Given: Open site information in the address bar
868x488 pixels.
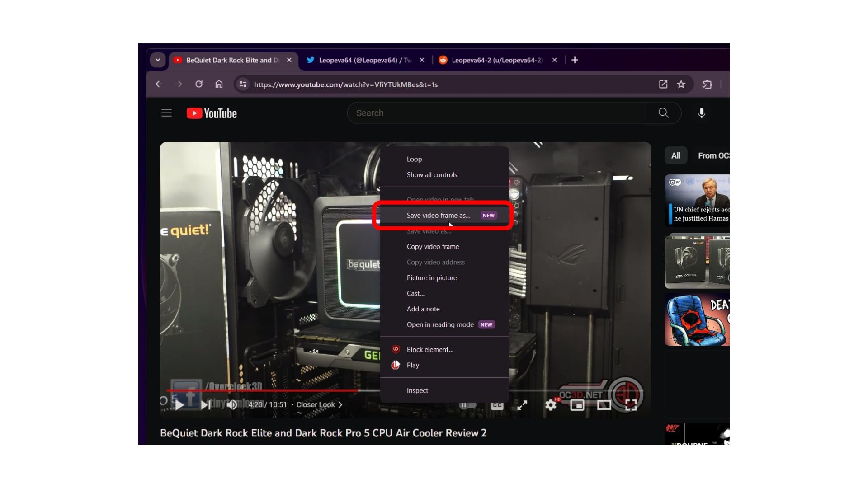Looking at the screenshot, I should click(x=243, y=84).
